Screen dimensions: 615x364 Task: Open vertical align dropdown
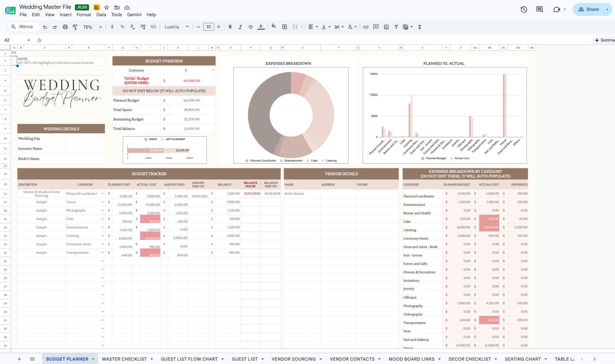click(x=326, y=27)
